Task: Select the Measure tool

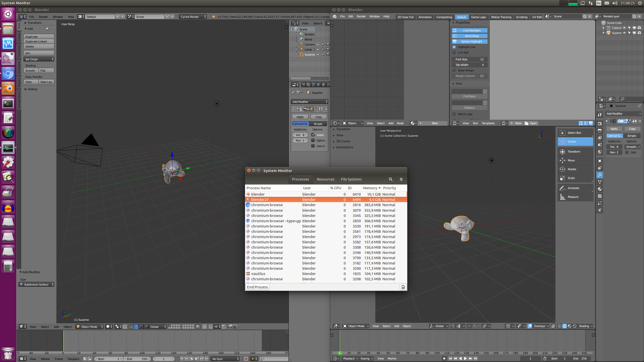Action: (575, 197)
